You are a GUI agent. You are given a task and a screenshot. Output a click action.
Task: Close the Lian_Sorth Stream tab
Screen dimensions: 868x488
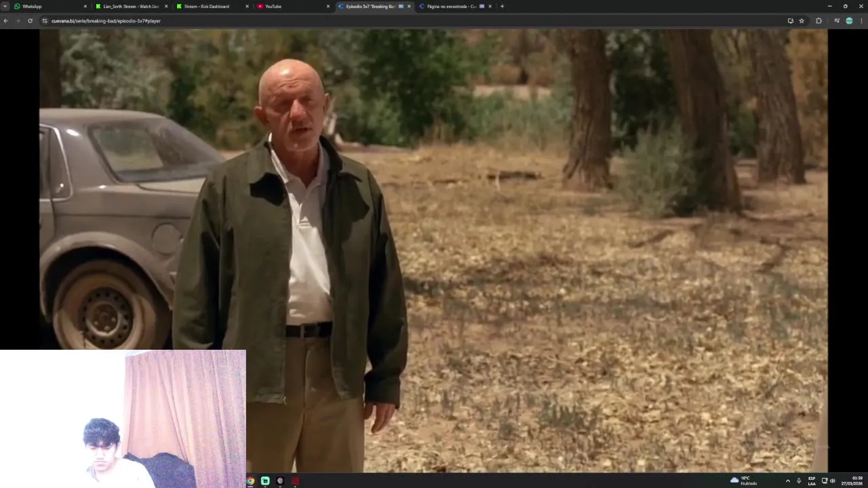[166, 6]
